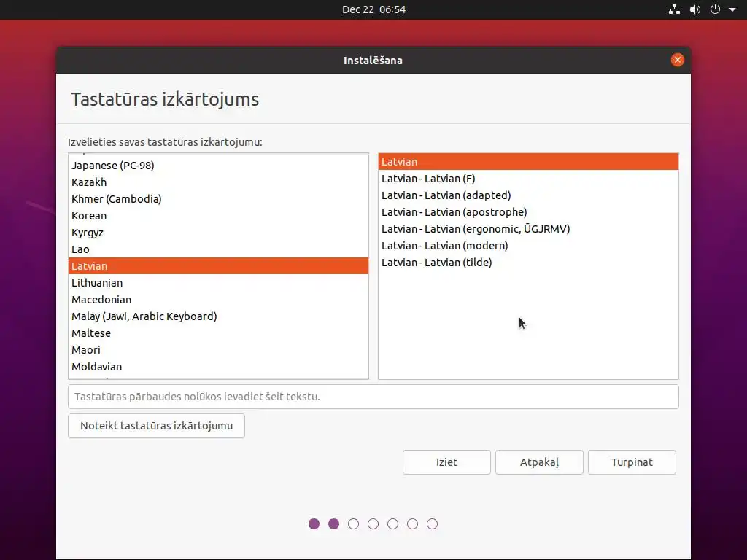The width and height of the screenshot is (747, 560).
Task: Select Kyrgyz in the language list
Action: tap(218, 233)
